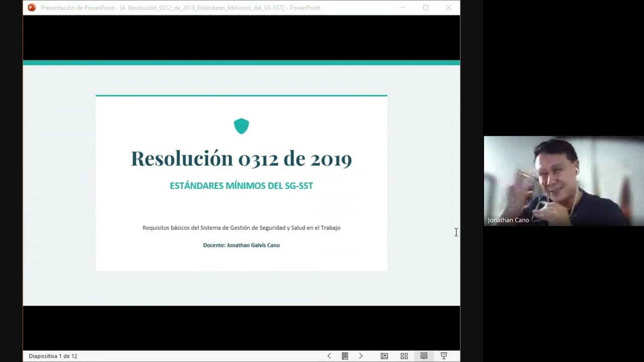Maximize the PowerPoint window

point(426,8)
